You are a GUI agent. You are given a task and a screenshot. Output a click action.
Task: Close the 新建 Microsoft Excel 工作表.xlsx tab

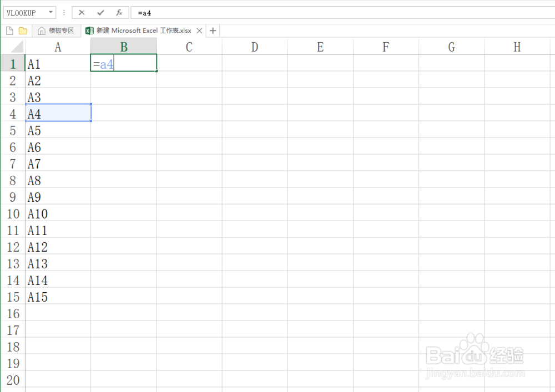[200, 30]
